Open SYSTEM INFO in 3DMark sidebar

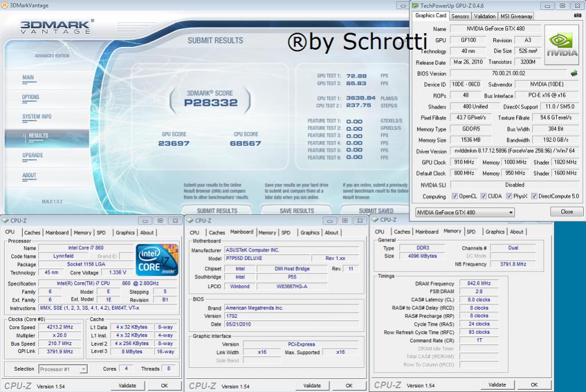[x=37, y=117]
